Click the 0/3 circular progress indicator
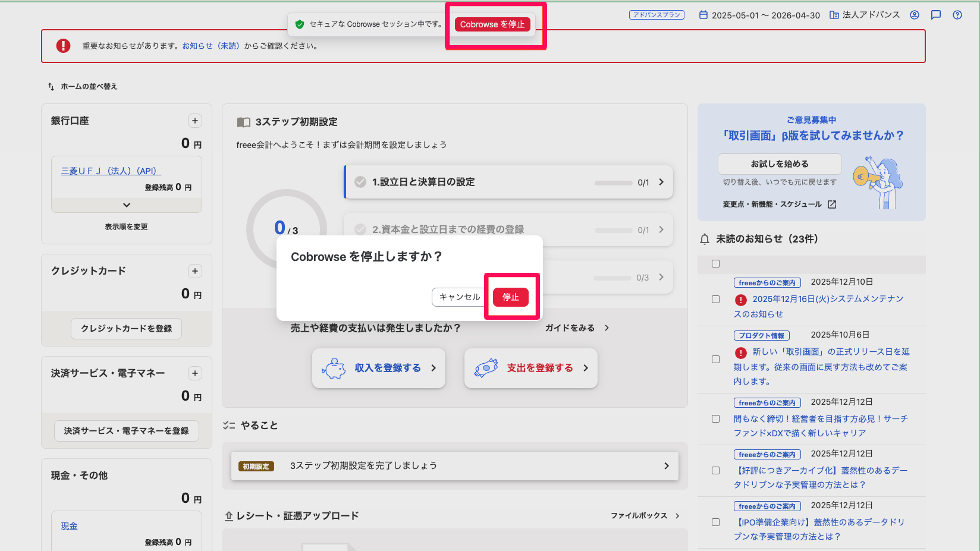This screenshot has width=980, height=551. coord(287,228)
